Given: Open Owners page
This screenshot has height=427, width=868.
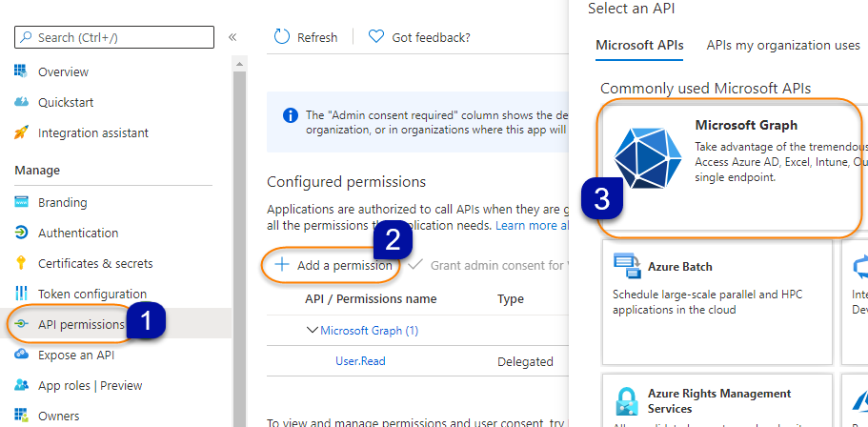Looking at the screenshot, I should coord(59,416).
